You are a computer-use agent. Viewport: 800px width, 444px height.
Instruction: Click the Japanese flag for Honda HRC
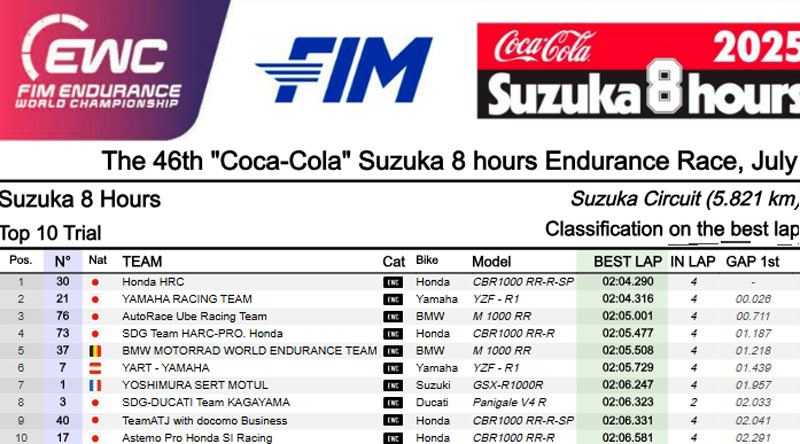click(96, 282)
